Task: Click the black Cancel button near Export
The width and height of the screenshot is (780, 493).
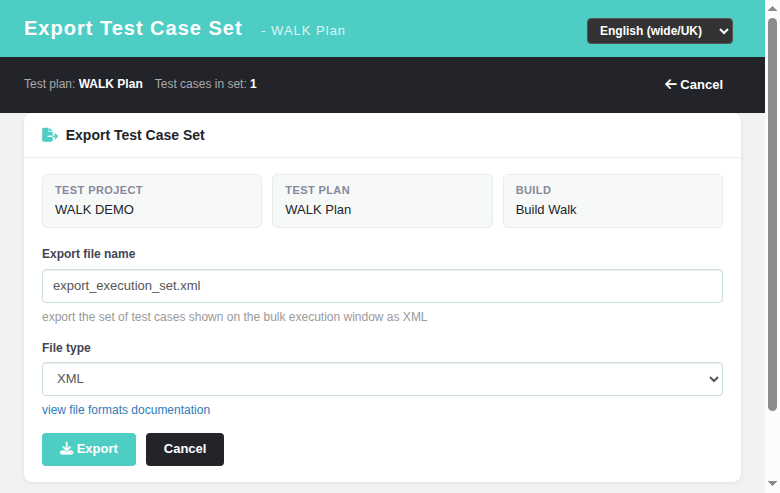Action: coord(185,449)
